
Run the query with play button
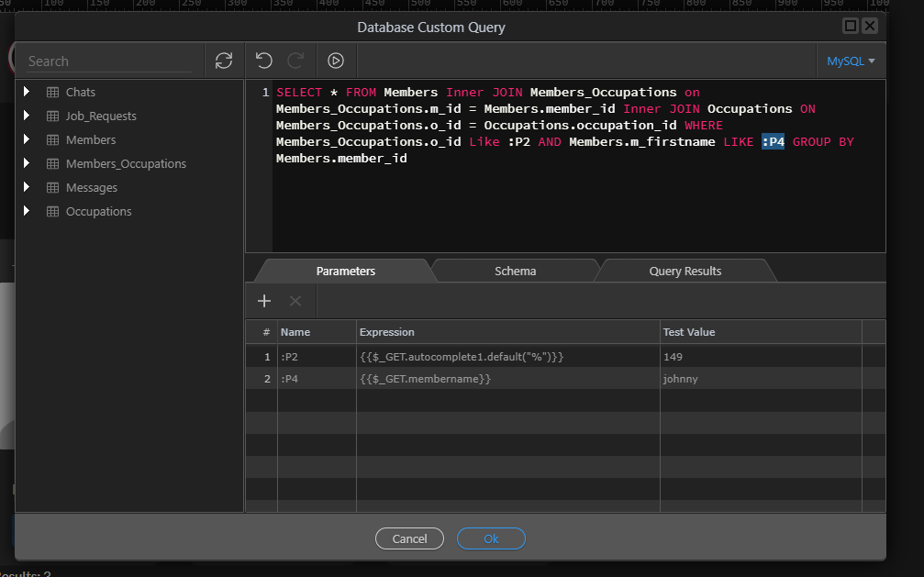coord(336,61)
